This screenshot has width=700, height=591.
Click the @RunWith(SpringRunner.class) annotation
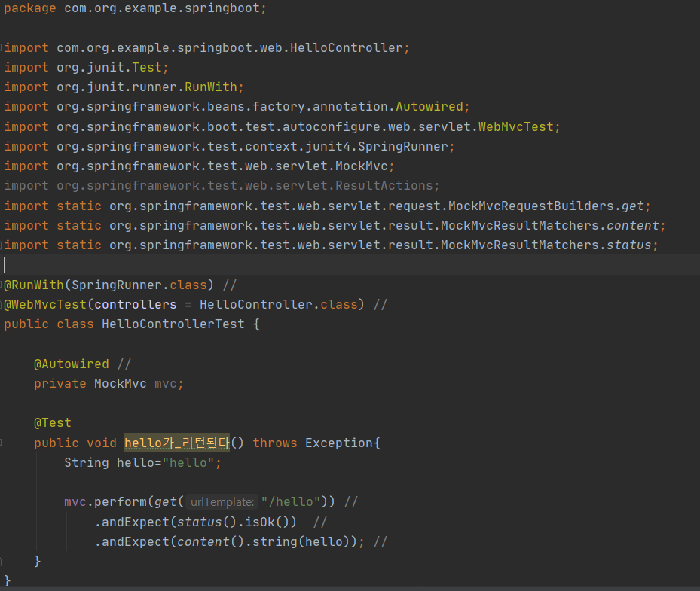pyautogui.click(x=109, y=285)
